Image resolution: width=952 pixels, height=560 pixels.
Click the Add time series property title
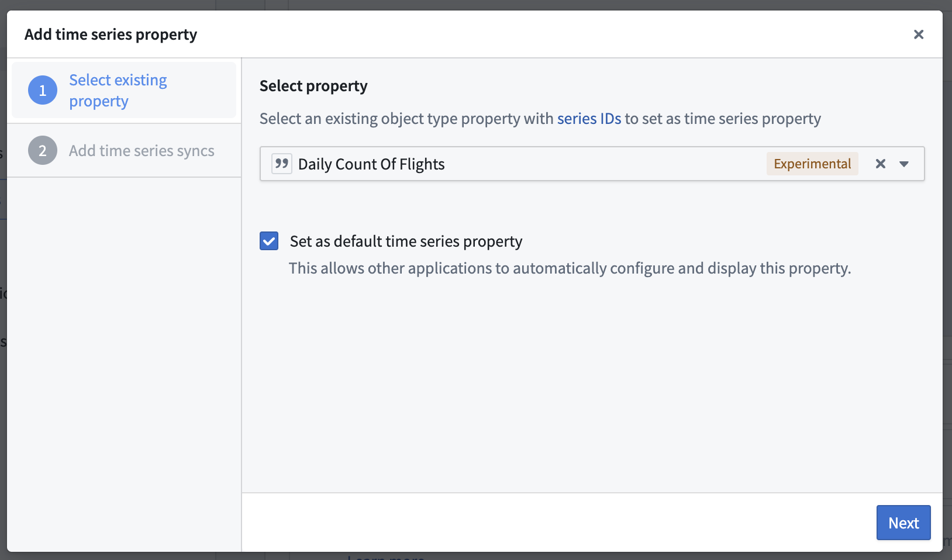click(x=111, y=34)
